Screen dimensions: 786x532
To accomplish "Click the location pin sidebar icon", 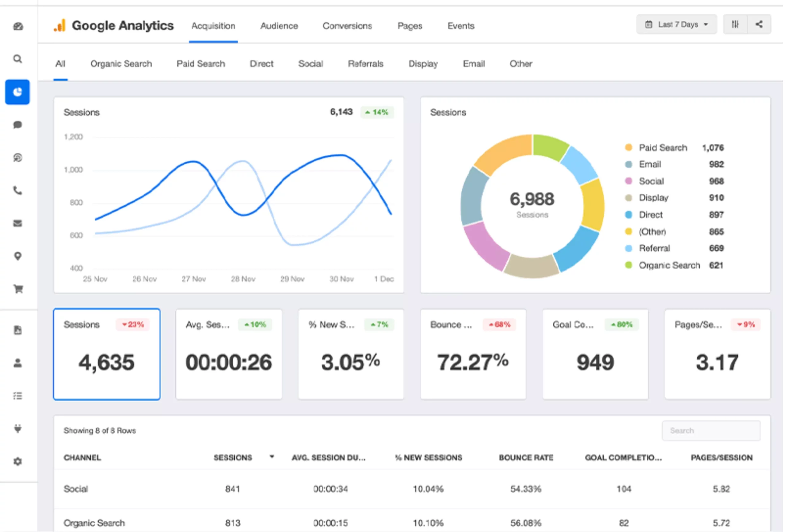I will tap(18, 256).
